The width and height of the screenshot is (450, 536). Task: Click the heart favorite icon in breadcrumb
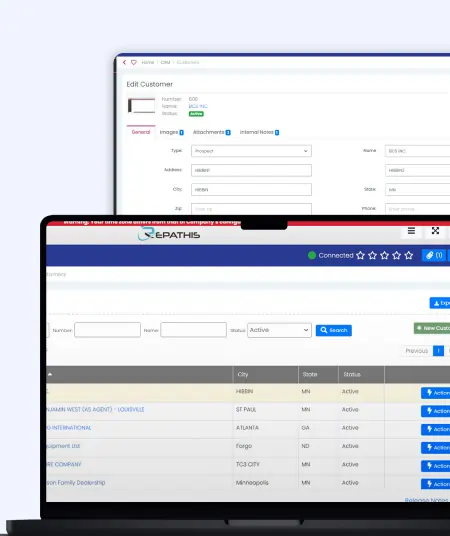pos(134,62)
